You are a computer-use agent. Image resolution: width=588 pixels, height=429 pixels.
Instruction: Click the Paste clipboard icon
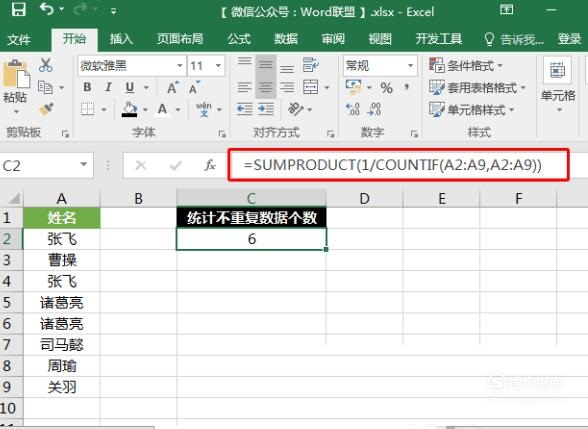16,74
